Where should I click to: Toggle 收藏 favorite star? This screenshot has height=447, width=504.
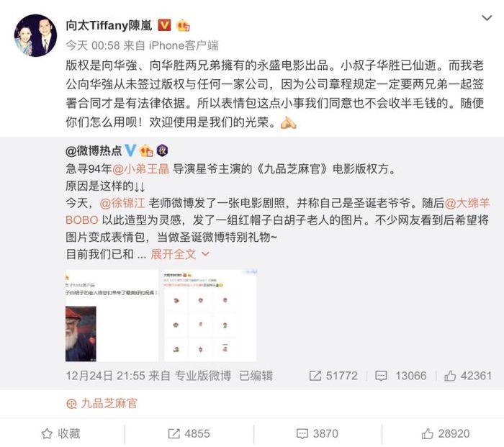coord(60,433)
